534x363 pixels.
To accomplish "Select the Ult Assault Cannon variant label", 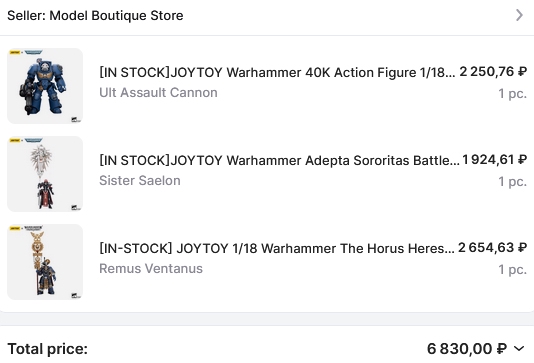I will [x=158, y=93].
